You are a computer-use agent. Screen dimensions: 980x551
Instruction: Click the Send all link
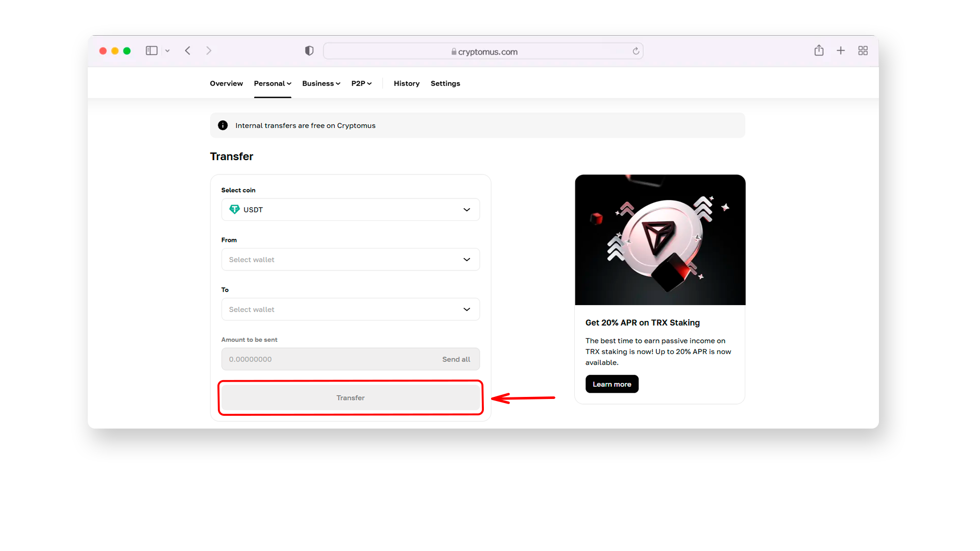456,359
